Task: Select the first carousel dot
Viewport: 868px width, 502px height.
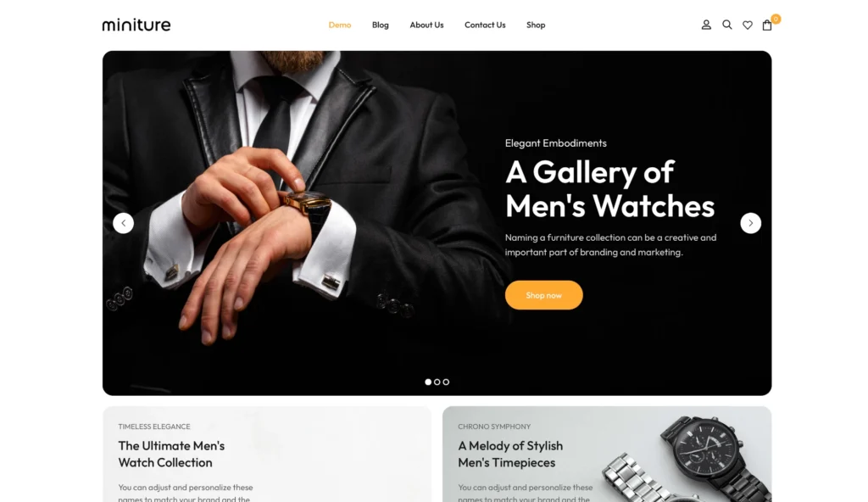Action: coord(428,382)
